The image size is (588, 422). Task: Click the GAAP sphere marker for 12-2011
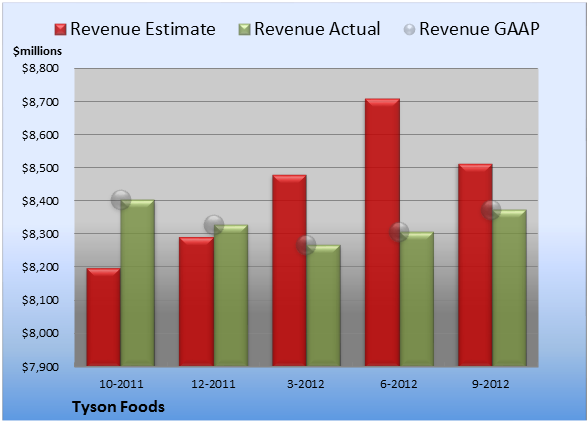click(214, 225)
